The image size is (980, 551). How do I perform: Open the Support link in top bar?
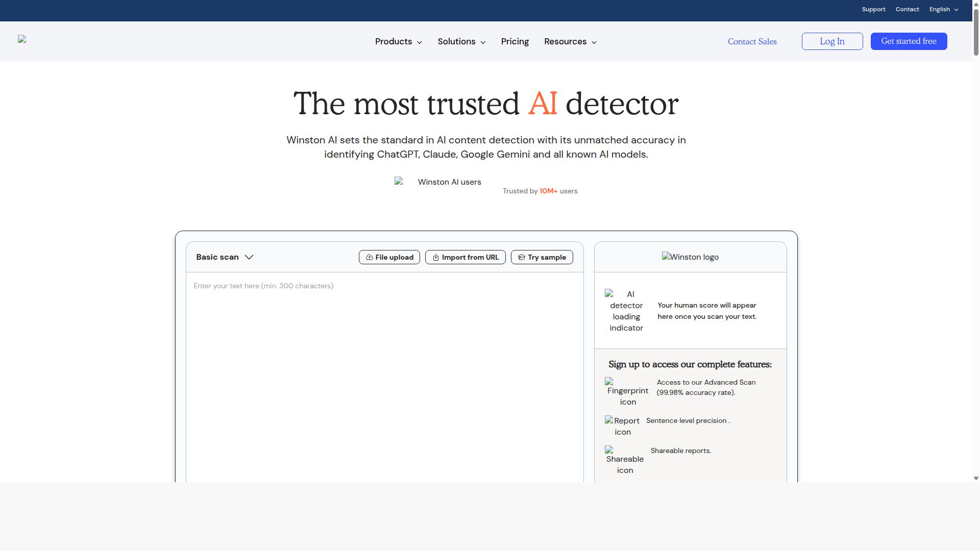click(x=873, y=9)
